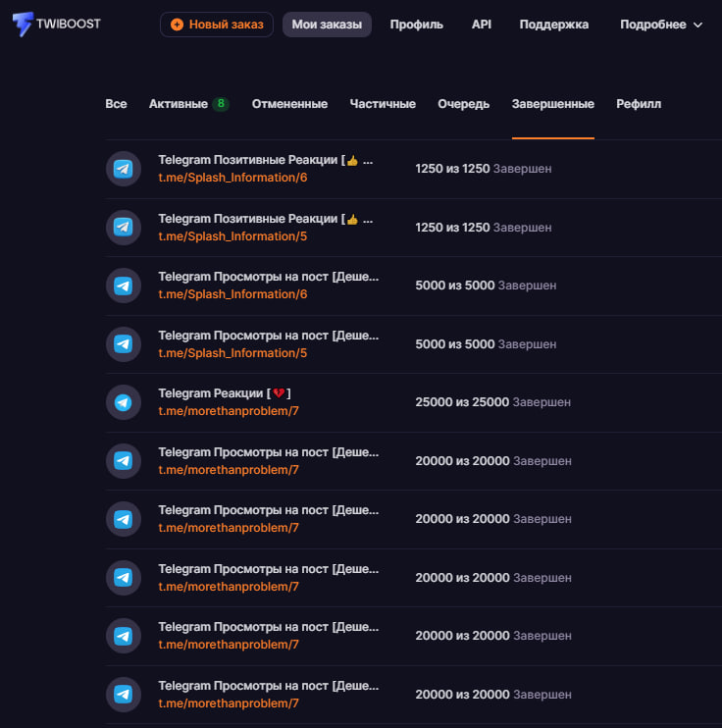Click the Twiboost lightning logo icon
The height and width of the screenshot is (728, 722).
23,24
